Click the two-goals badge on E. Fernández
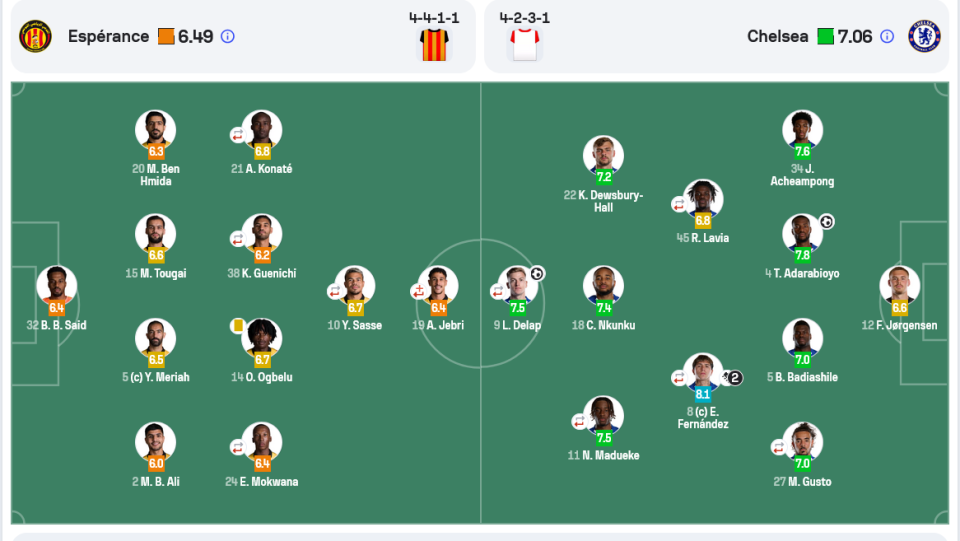The image size is (960, 541). pyautogui.click(x=732, y=378)
